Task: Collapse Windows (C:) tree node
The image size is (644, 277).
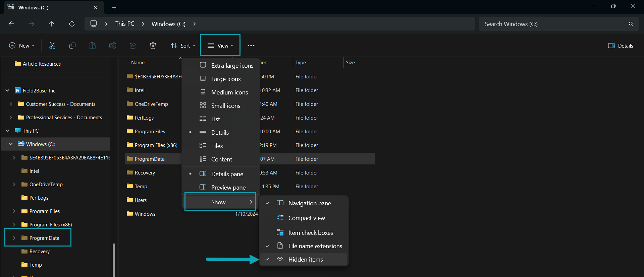Action: coord(11,144)
